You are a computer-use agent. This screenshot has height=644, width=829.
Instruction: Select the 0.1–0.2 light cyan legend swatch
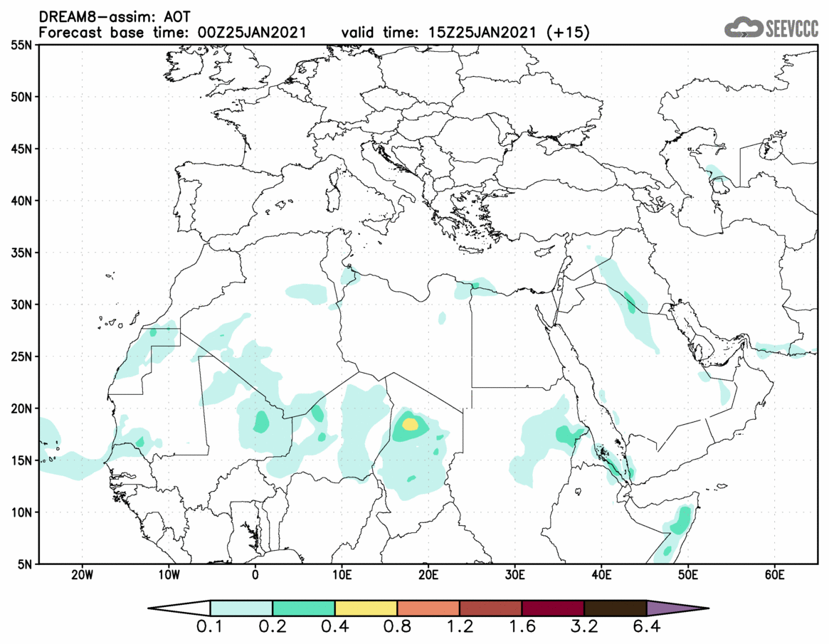242,608
